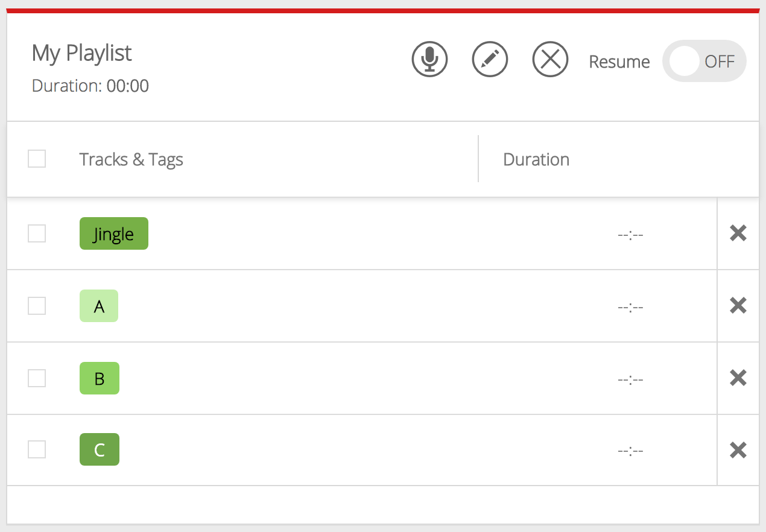Click the circled X delete playlist icon

tap(550, 59)
